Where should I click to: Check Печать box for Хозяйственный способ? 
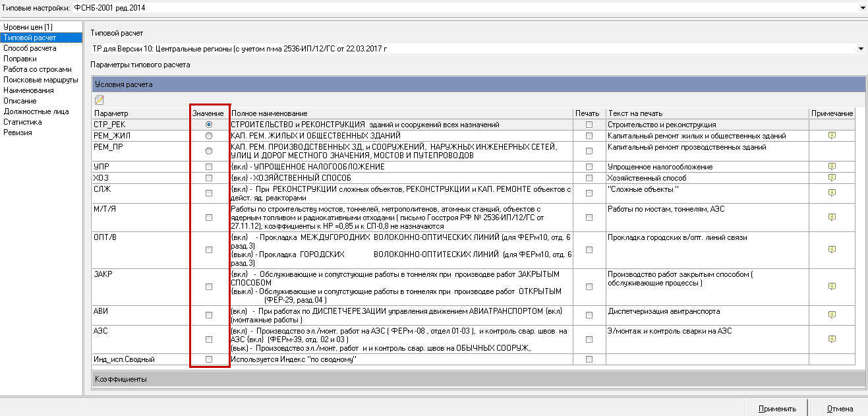(x=589, y=177)
